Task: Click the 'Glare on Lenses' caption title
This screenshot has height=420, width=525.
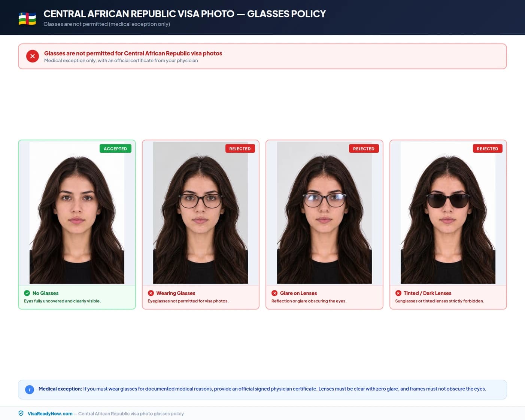Action: point(298,293)
